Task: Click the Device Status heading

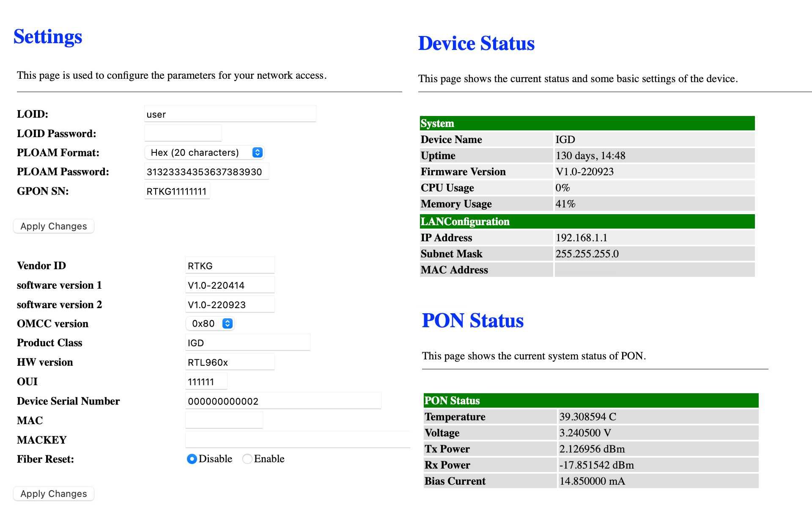Action: [476, 43]
